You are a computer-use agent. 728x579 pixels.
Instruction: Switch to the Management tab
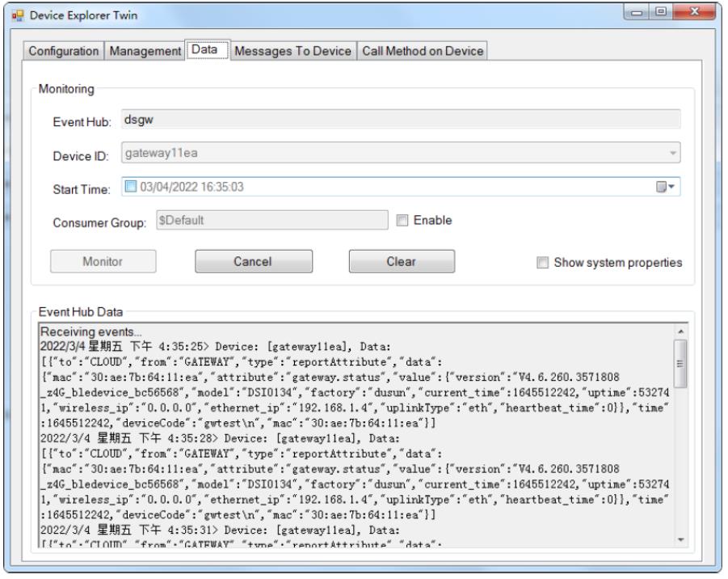(x=145, y=51)
